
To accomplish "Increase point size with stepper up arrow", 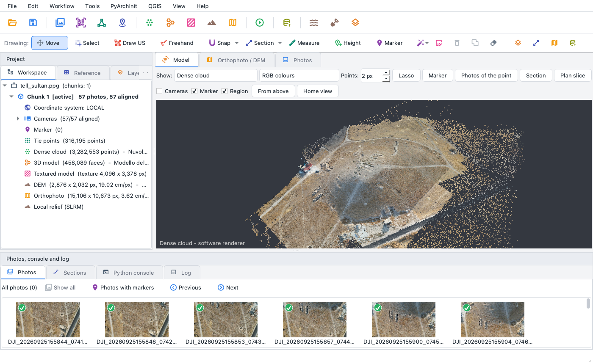I will tap(386, 72).
